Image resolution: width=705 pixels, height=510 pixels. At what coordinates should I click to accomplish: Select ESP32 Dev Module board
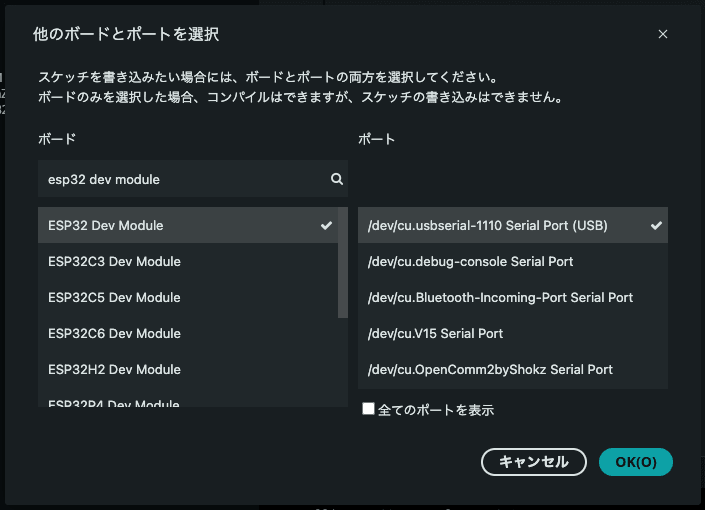(188, 225)
